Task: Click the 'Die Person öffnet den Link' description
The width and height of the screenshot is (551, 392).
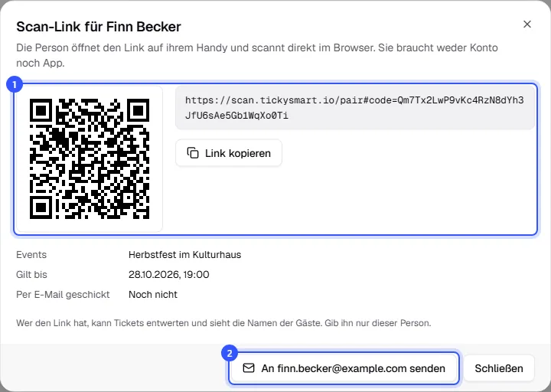Action: [257, 55]
